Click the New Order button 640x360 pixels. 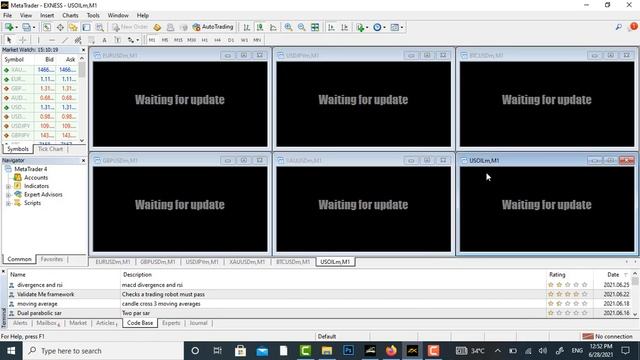130,27
